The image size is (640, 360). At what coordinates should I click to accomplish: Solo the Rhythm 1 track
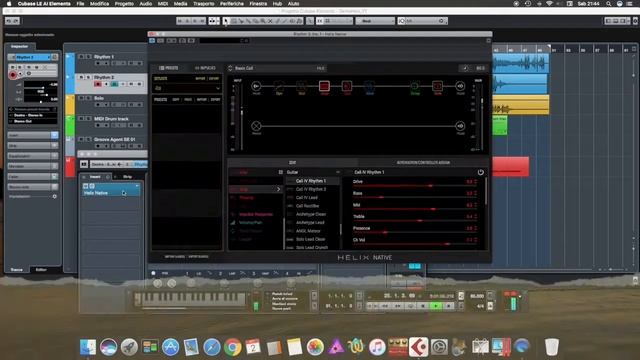point(88,56)
